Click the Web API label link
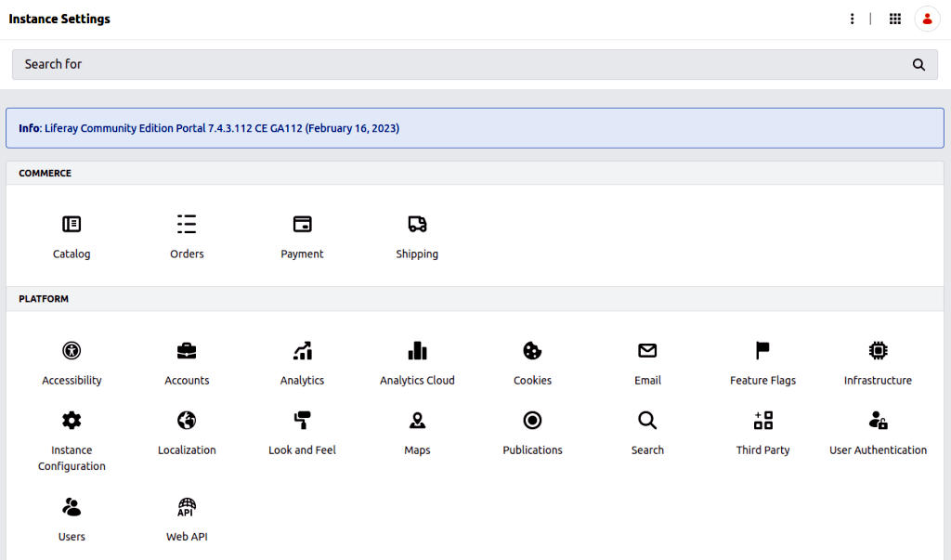Screen dimensions: 951x560 [187, 537]
